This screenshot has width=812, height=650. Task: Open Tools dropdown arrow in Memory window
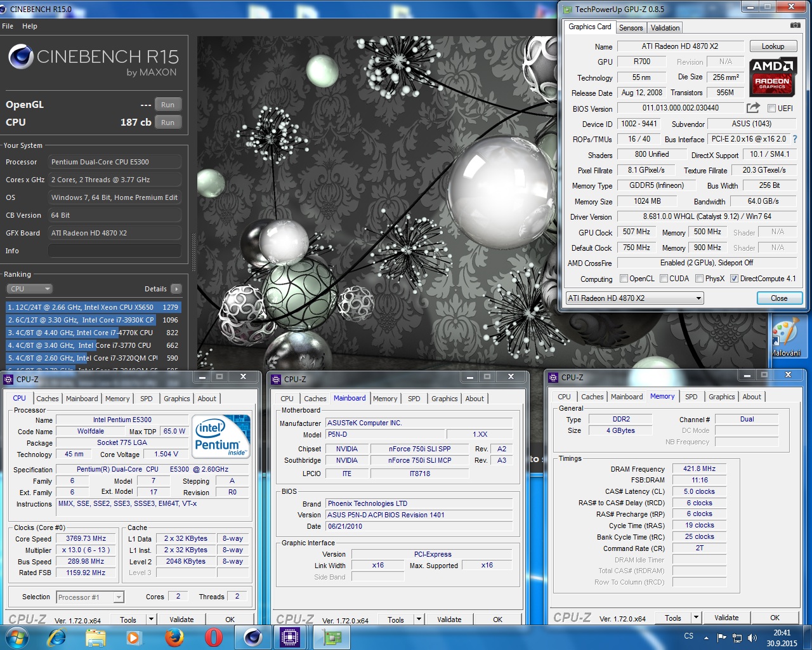pos(696,617)
